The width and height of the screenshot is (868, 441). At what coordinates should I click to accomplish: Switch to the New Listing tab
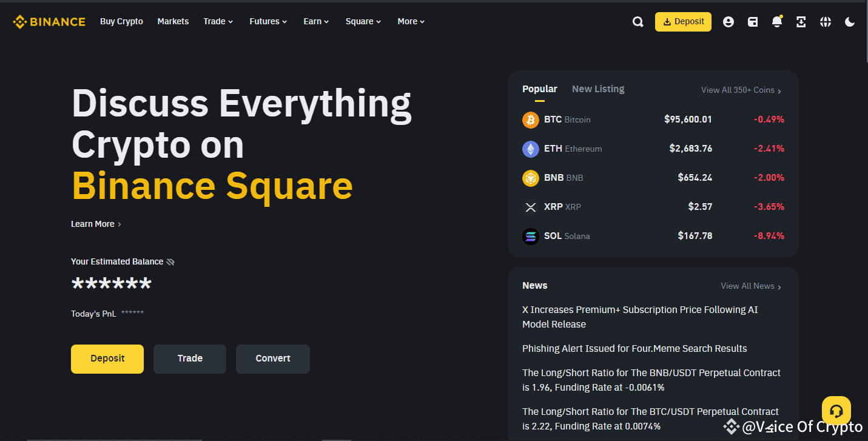pyautogui.click(x=598, y=89)
